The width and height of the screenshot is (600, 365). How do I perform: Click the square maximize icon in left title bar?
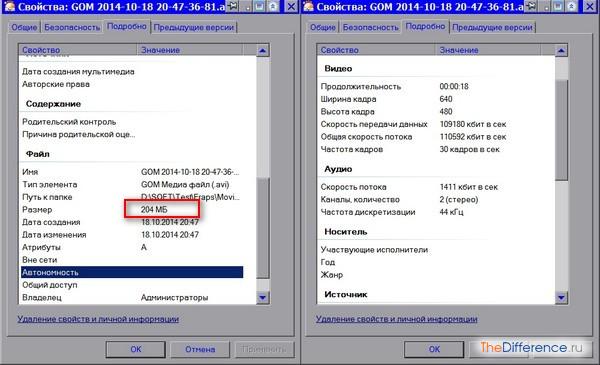[x=259, y=7]
